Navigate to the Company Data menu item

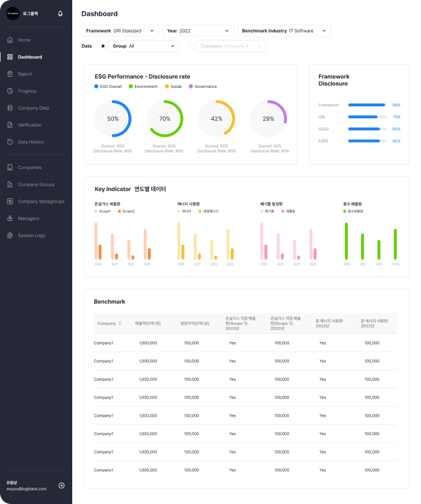click(x=34, y=108)
